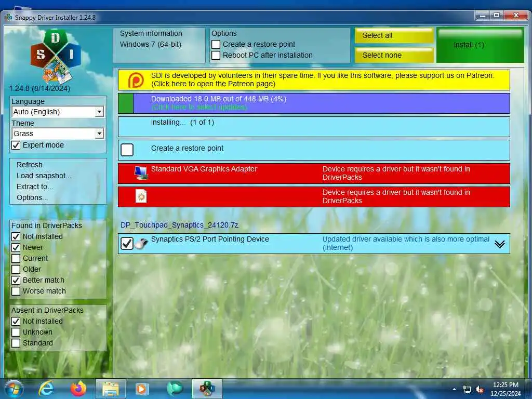Click the Snappy Driver Installer title bar icon
The width and height of the screenshot is (532, 399).
(x=8, y=17)
